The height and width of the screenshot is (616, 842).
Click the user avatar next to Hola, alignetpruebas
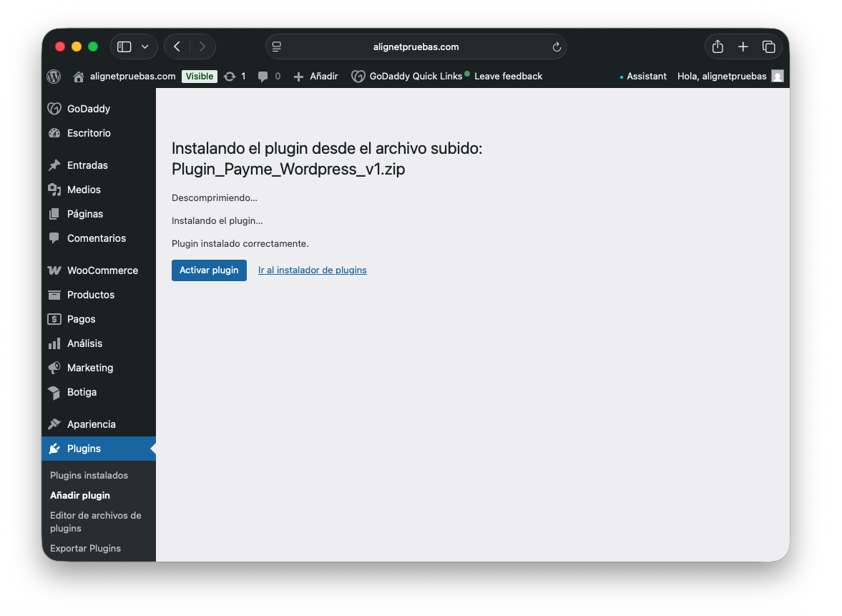(x=778, y=77)
